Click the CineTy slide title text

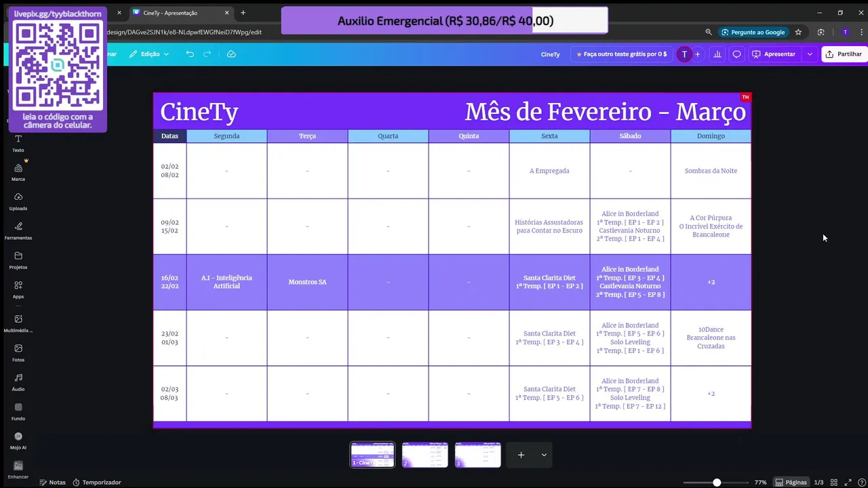tap(199, 112)
